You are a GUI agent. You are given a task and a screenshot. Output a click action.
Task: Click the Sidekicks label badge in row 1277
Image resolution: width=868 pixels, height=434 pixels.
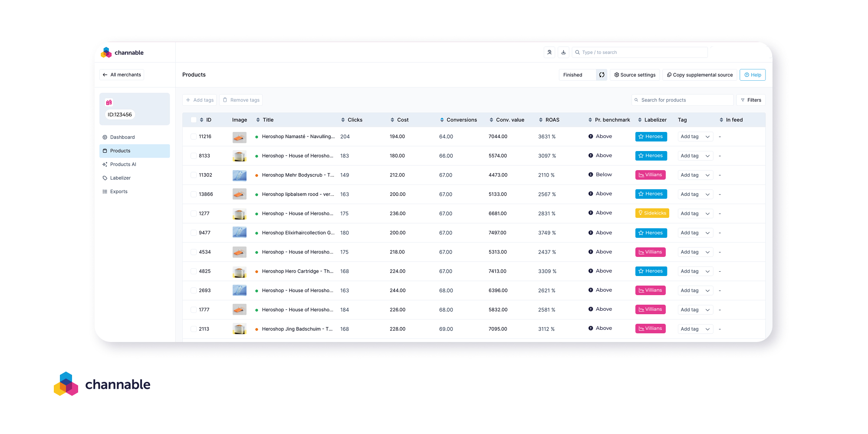point(652,213)
